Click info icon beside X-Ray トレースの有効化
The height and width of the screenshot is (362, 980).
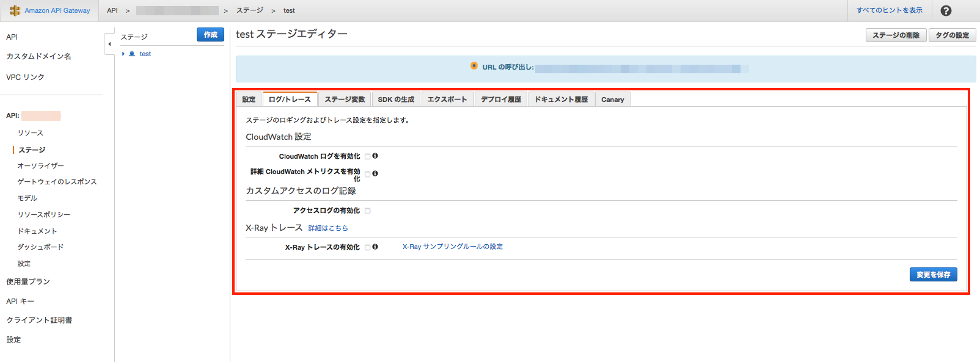pos(375,247)
